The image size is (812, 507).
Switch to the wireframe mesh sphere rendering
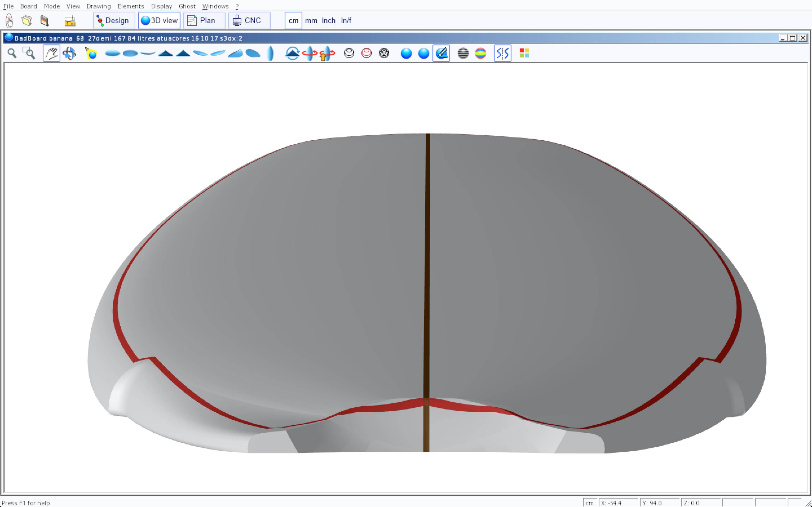tap(384, 53)
